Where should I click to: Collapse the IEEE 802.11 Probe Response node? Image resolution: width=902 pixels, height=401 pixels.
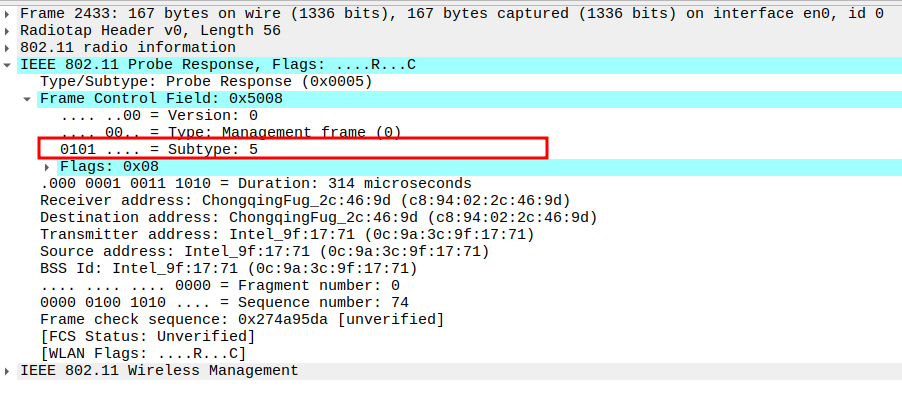9,65
